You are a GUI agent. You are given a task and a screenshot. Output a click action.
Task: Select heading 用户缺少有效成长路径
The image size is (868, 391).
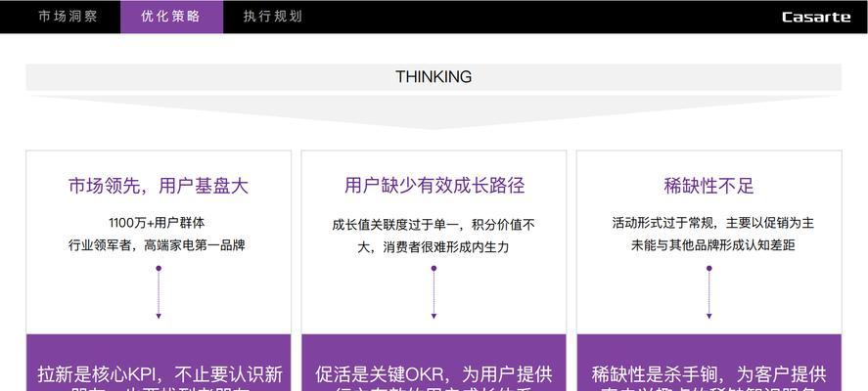434,186
